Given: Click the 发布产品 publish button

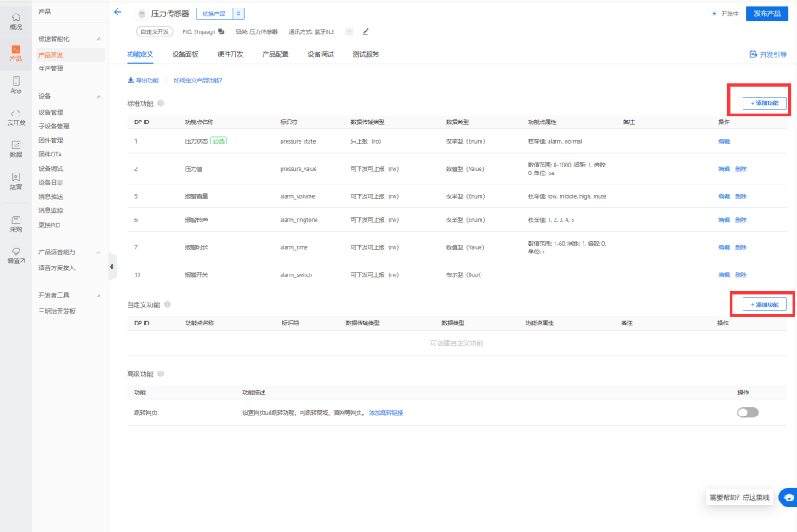Looking at the screenshot, I should pyautogui.click(x=767, y=14).
